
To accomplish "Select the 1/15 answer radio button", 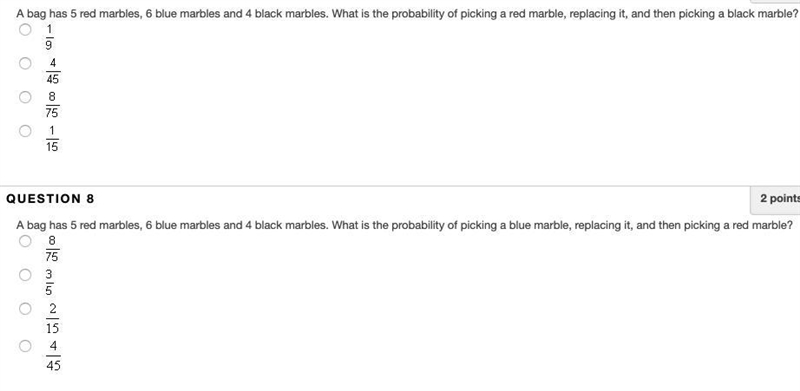I will click(25, 131).
